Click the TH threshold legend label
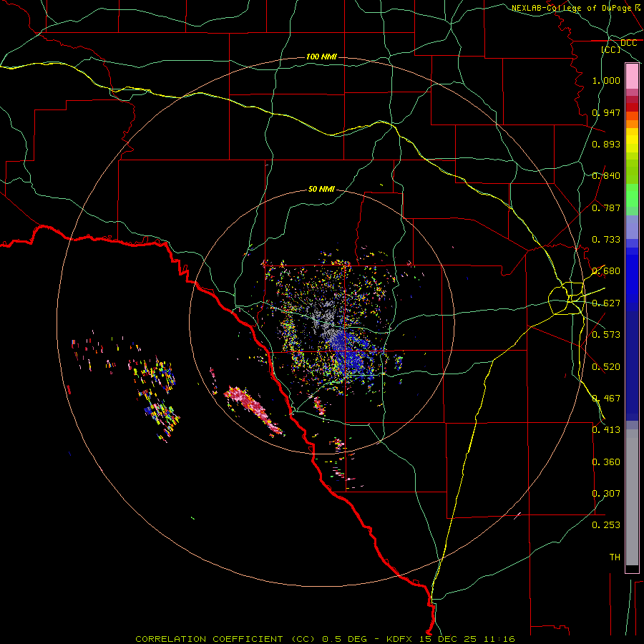The height and width of the screenshot is (644, 644). tap(615, 557)
